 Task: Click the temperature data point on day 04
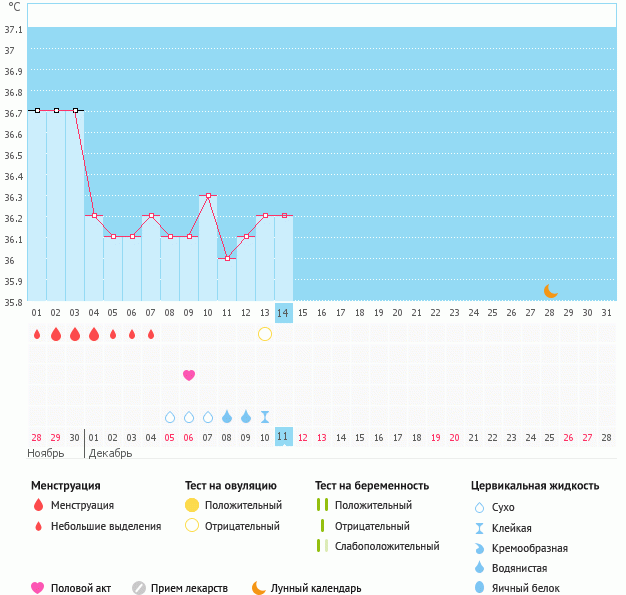coord(94,215)
